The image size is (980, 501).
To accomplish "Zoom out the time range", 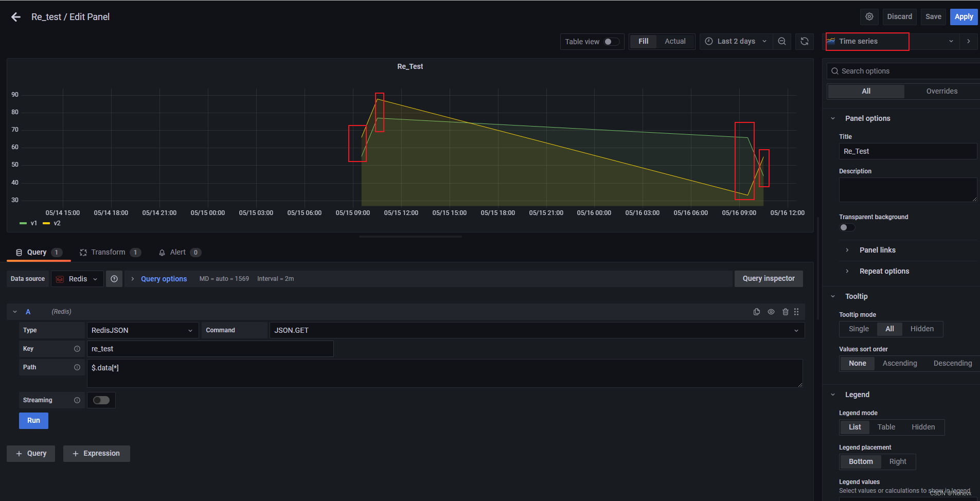I will click(x=781, y=41).
